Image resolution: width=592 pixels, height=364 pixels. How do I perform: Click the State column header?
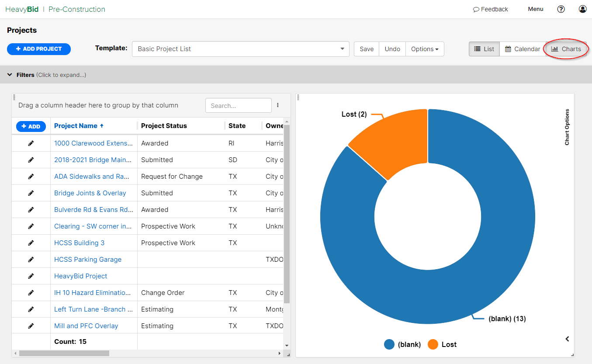coord(237,126)
